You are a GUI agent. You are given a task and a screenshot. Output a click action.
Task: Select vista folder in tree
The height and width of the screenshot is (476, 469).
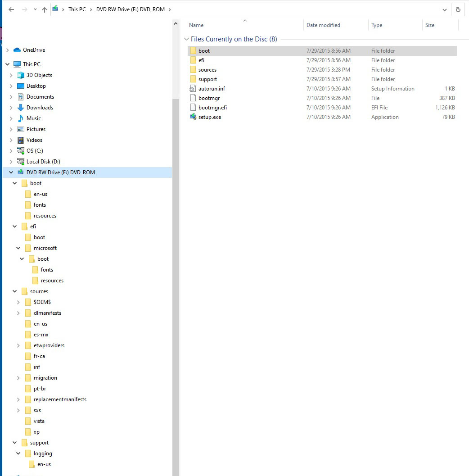(x=39, y=421)
